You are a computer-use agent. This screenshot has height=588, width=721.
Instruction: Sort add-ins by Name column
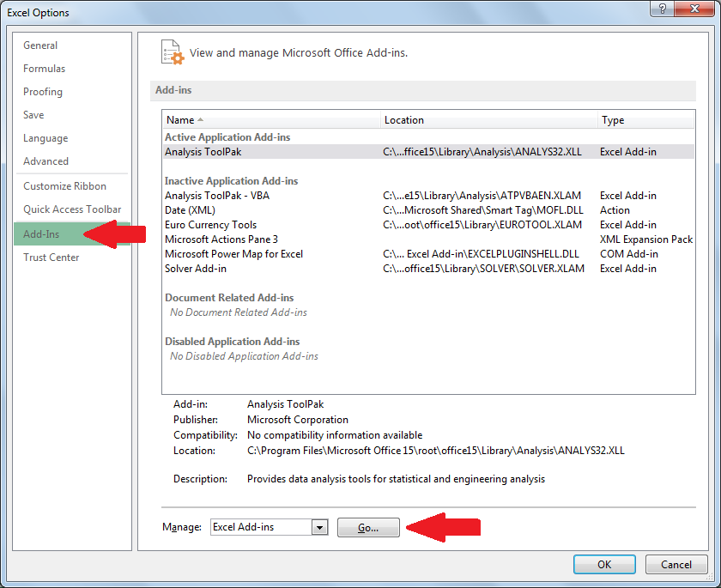tap(271, 120)
